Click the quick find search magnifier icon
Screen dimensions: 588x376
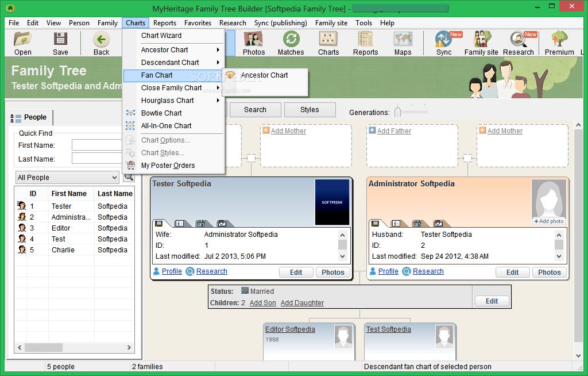(x=129, y=177)
